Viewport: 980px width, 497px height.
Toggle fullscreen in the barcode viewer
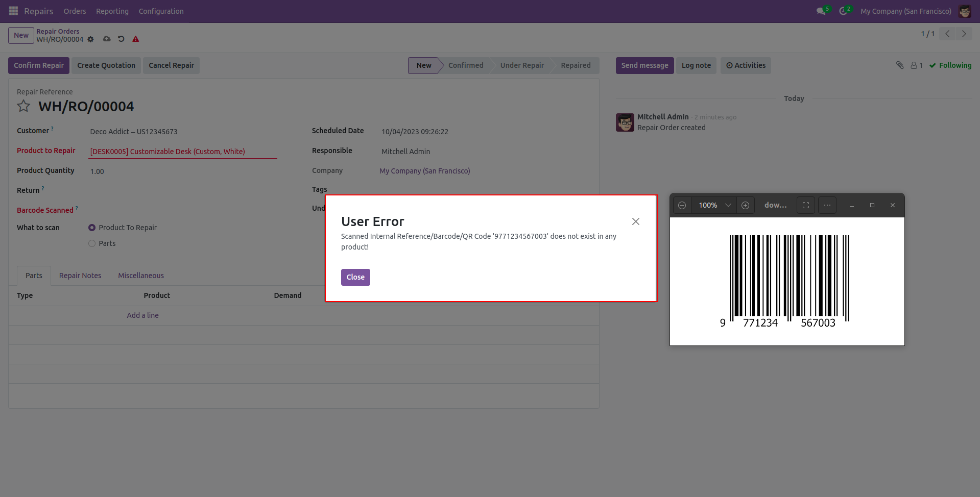(806, 205)
